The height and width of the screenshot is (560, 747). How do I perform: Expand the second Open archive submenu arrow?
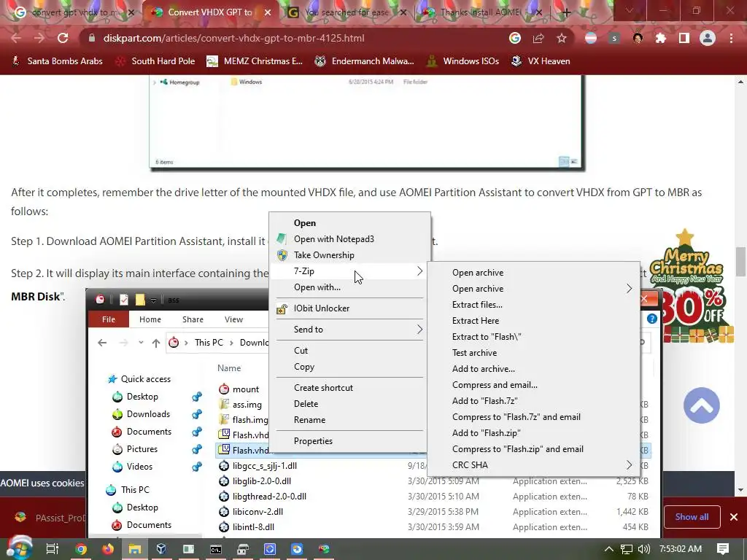click(x=629, y=289)
